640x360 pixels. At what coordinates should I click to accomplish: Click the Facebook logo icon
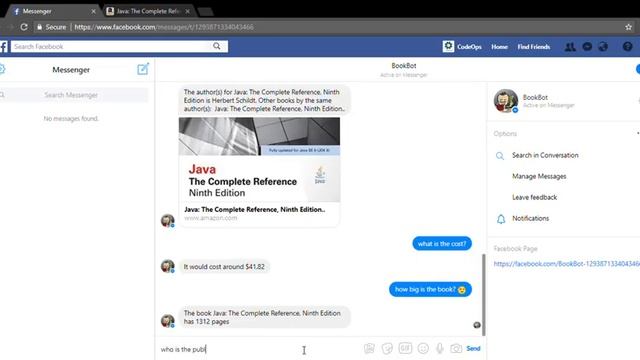4,47
